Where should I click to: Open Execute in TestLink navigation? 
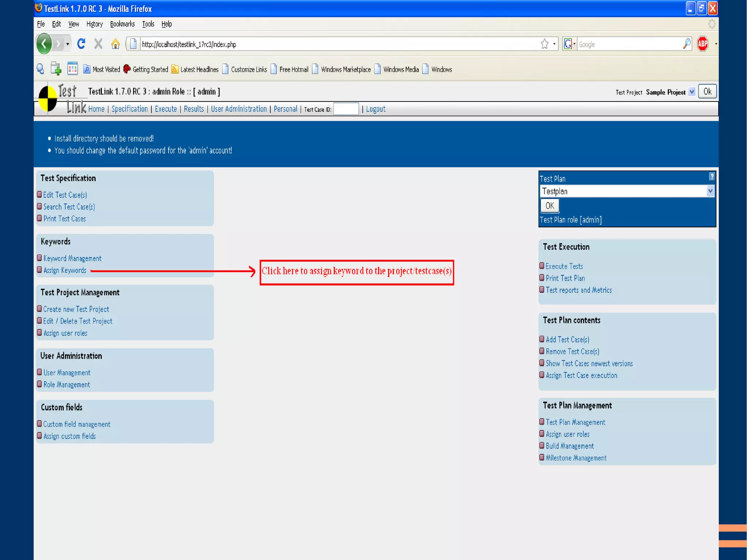[x=166, y=109]
